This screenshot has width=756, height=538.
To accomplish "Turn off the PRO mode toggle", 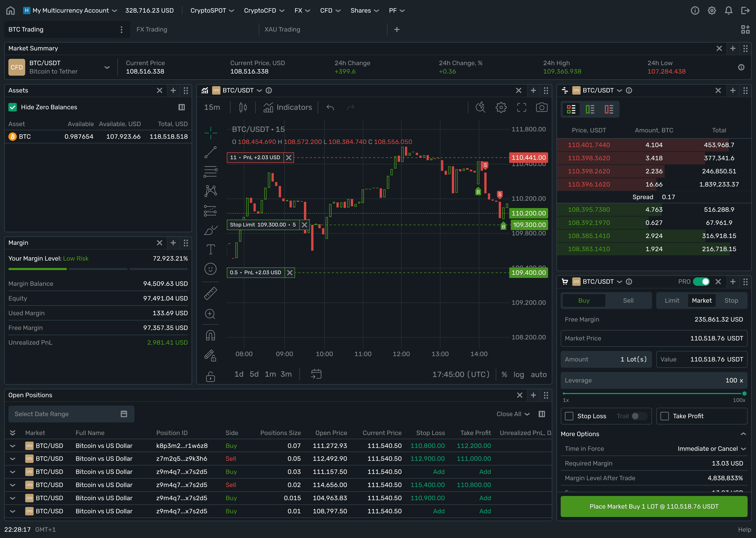I will pos(701,282).
